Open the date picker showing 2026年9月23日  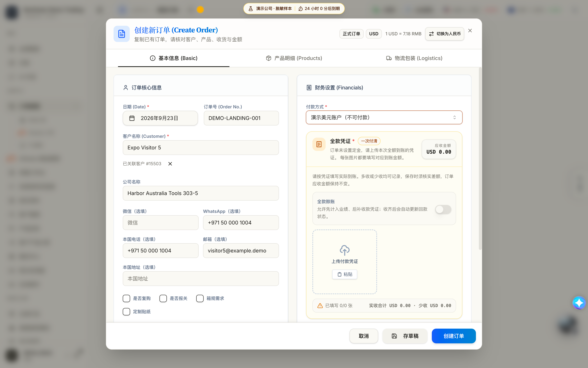pos(160,118)
